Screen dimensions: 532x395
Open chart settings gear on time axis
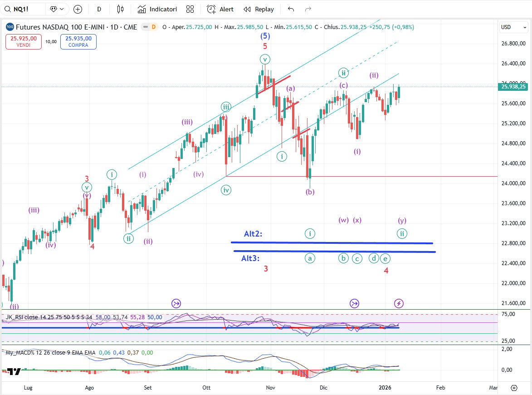514,388
